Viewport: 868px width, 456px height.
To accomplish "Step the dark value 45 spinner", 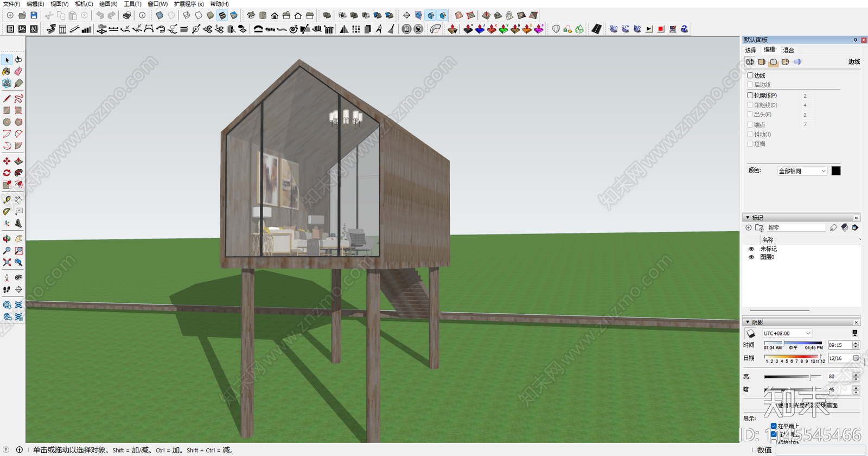I will [856, 389].
